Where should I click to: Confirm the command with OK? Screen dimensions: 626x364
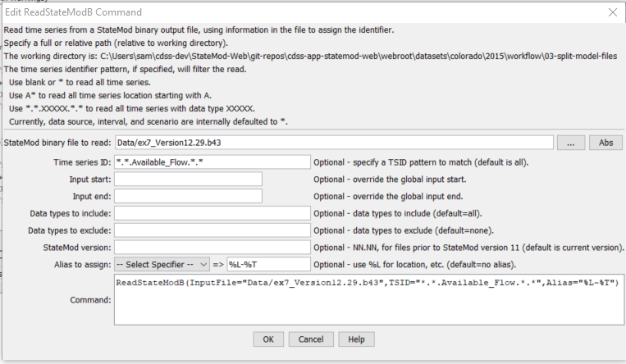pos(268,339)
